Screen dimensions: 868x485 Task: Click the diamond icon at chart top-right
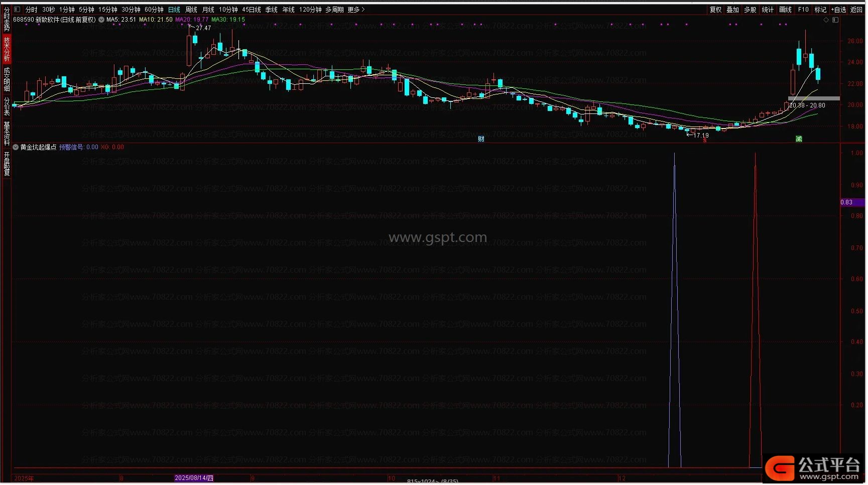coord(826,20)
